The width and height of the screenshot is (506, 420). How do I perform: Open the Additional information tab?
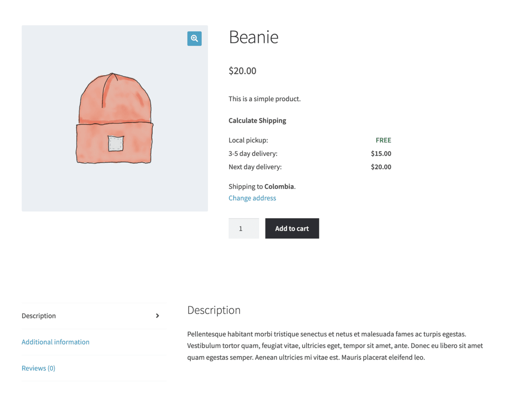(55, 342)
